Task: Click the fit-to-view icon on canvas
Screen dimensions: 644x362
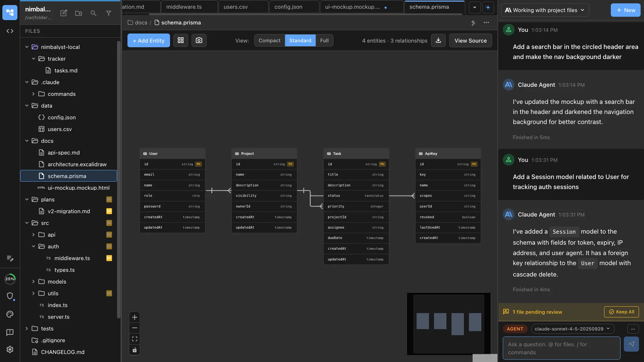Action: click(135, 339)
